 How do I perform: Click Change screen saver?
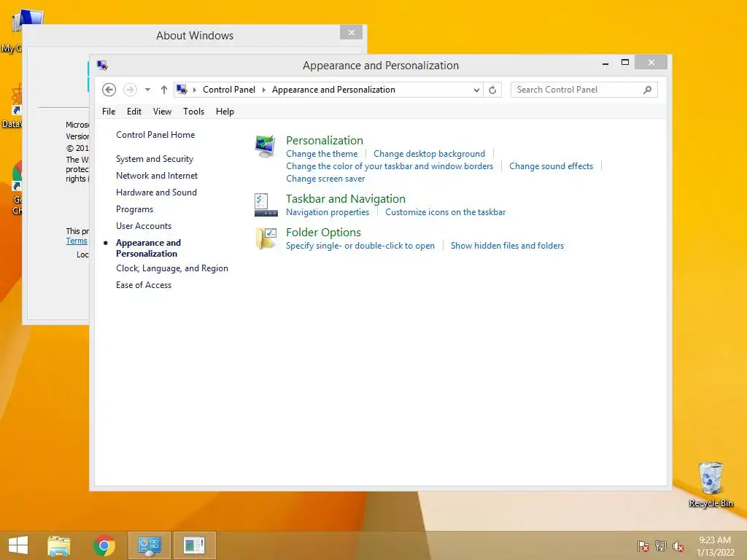[x=325, y=179]
